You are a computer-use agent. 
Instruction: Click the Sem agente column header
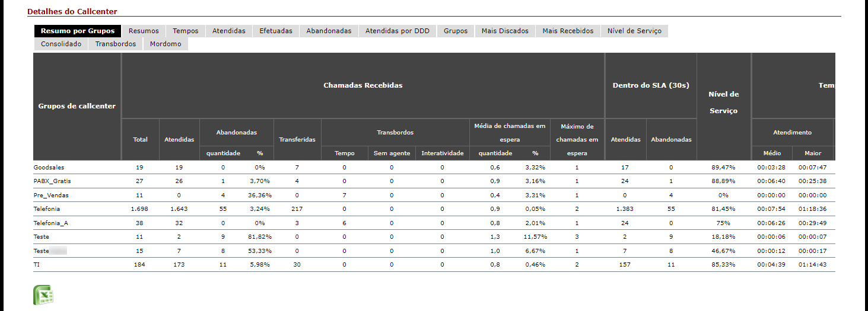pos(392,153)
